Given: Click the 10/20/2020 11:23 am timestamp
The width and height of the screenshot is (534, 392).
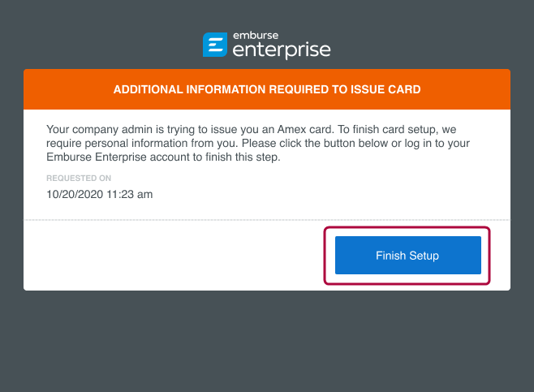Looking at the screenshot, I should 100,194.
